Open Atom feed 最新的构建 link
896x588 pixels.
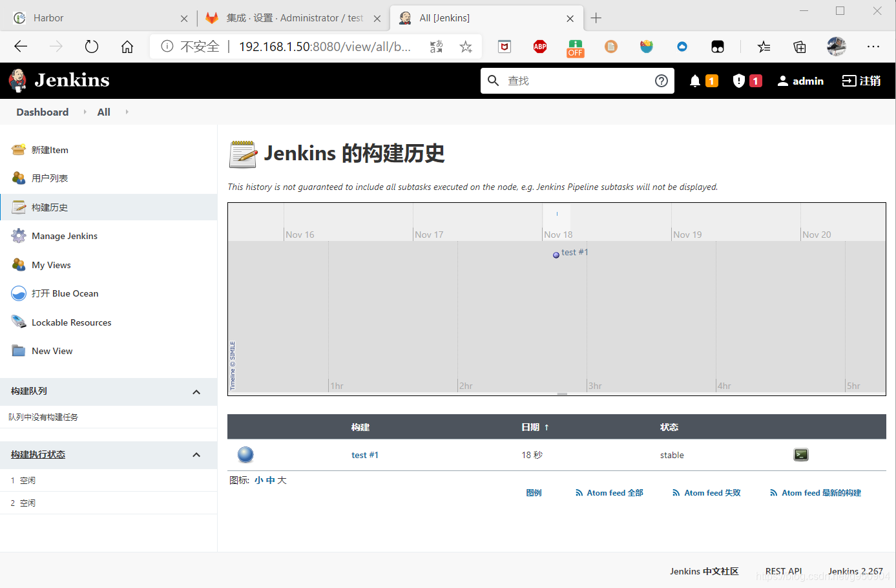point(815,492)
